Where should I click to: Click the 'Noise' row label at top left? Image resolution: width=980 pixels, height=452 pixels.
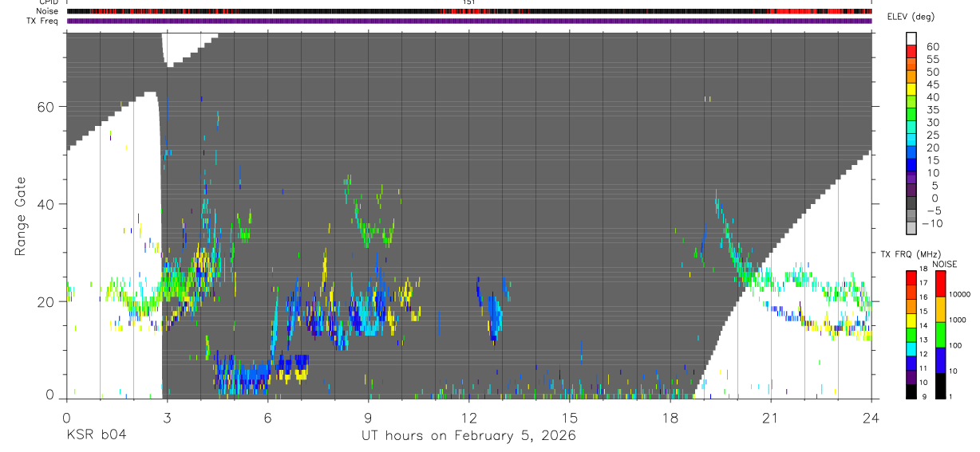pos(48,11)
